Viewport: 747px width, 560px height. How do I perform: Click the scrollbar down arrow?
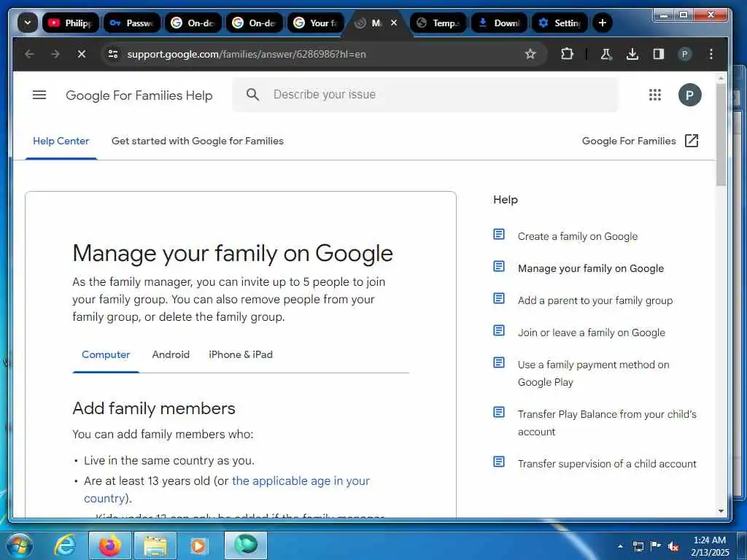721,511
